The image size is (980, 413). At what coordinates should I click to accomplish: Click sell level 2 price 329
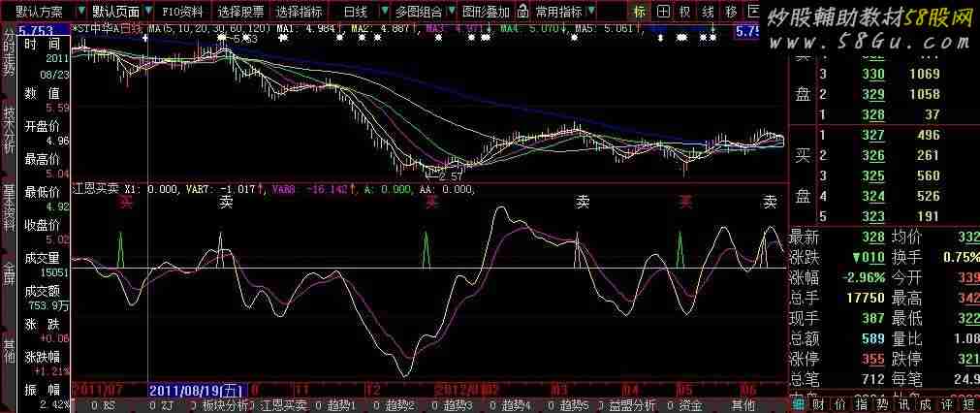[x=873, y=95]
